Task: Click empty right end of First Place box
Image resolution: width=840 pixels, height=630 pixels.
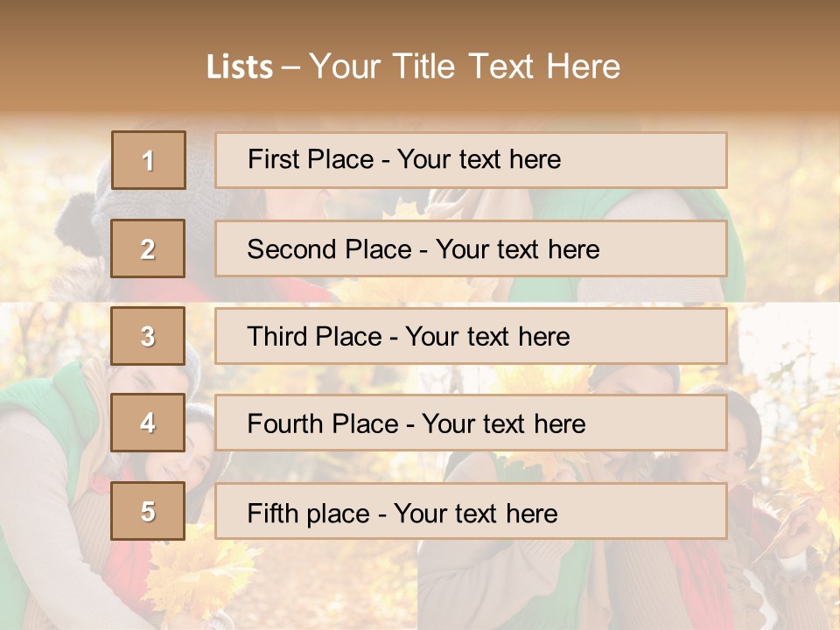Action: 665,160
